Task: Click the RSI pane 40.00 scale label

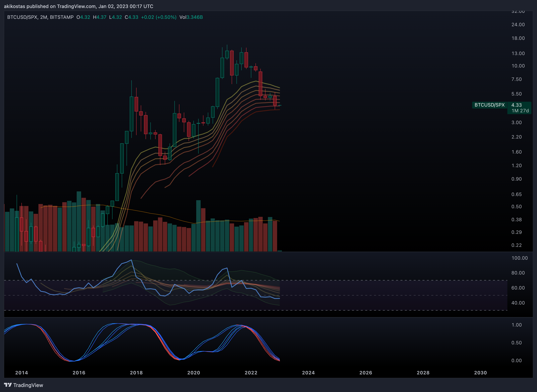Action: click(518, 303)
